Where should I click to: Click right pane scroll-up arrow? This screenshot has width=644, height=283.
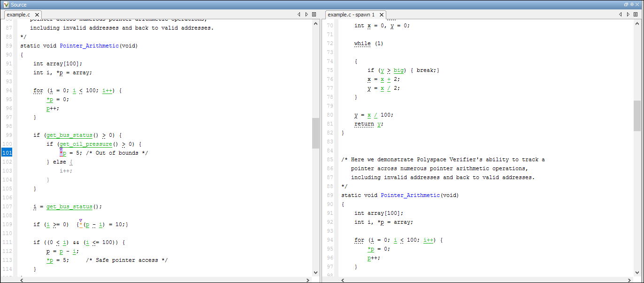point(637,23)
